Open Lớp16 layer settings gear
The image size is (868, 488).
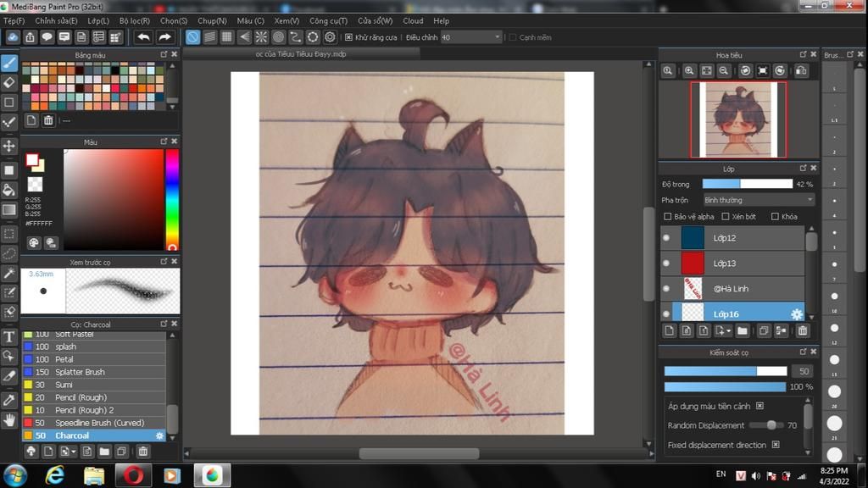click(x=797, y=314)
